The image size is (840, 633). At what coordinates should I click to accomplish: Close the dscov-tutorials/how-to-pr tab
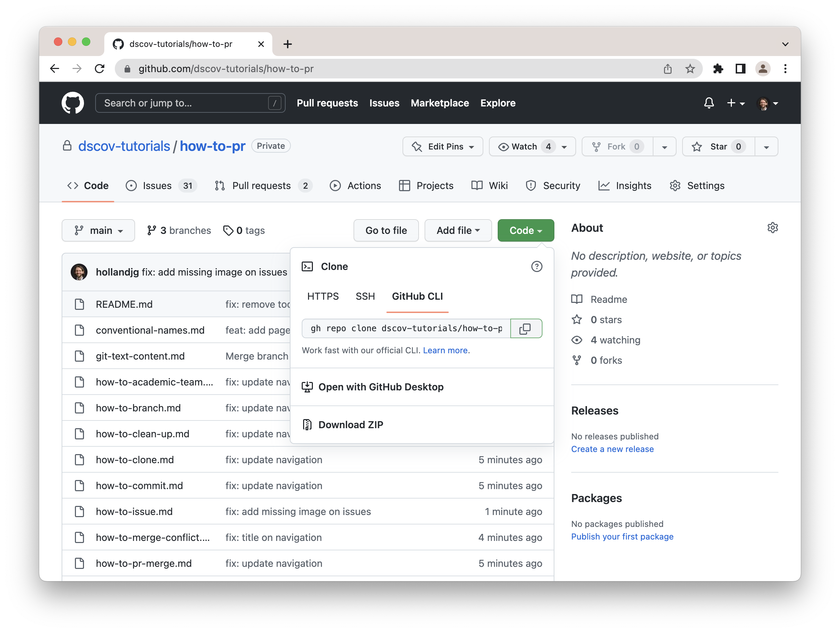coord(261,44)
